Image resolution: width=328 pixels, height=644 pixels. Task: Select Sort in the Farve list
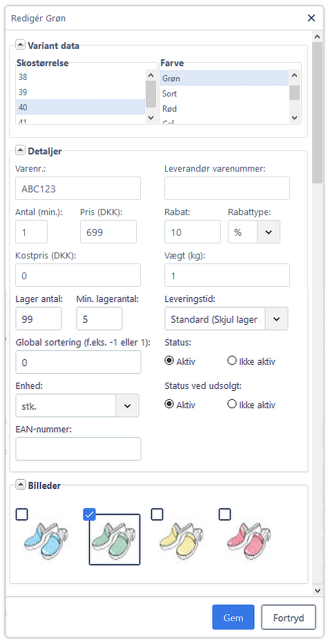coord(224,94)
